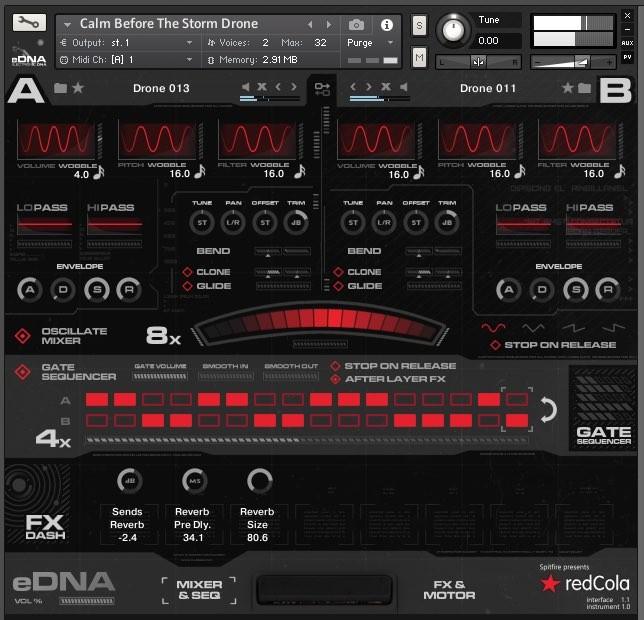Adjust Reverb Size knob
Image resolution: width=644 pixels, height=620 pixels.
click(260, 480)
